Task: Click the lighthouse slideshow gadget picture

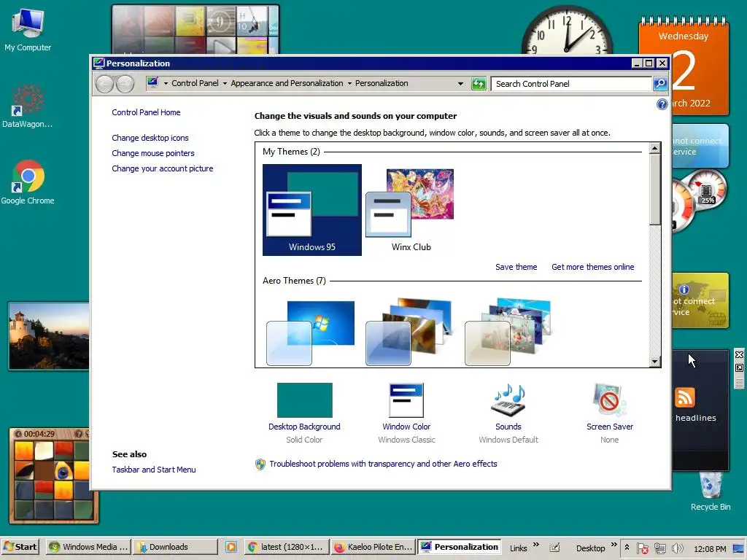Action: tap(49, 335)
